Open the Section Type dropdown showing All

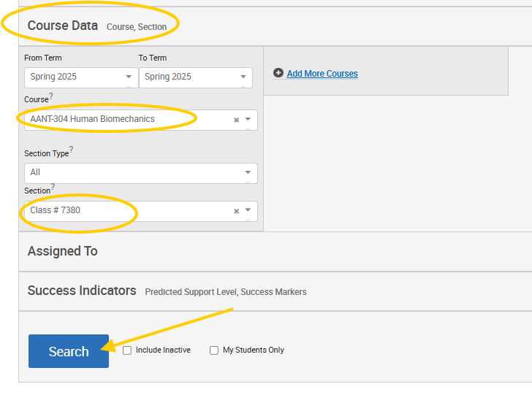140,173
